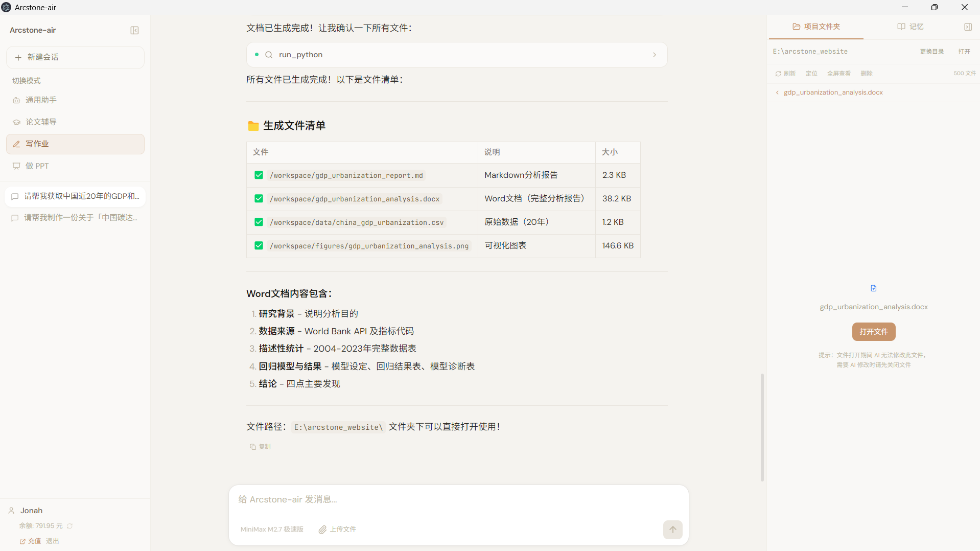Screen dimensions: 980x551
Task: Toggle checkbox for gdp_urbanization_analysis.docx row
Action: (259, 199)
